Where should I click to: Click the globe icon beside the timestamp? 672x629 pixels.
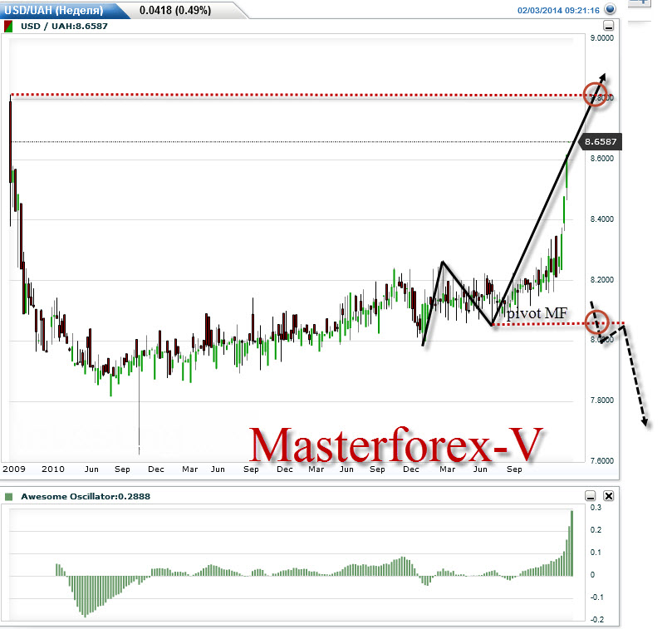(610, 9)
